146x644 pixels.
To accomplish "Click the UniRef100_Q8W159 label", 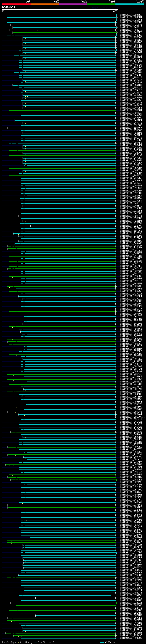I will [131, 198].
